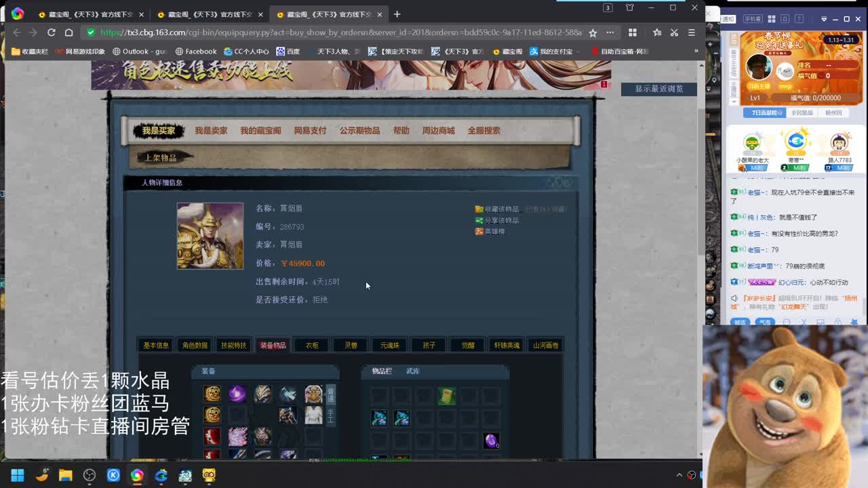
Task: Open the 收藏夹栏 bookmarks folder
Action: click(x=30, y=52)
